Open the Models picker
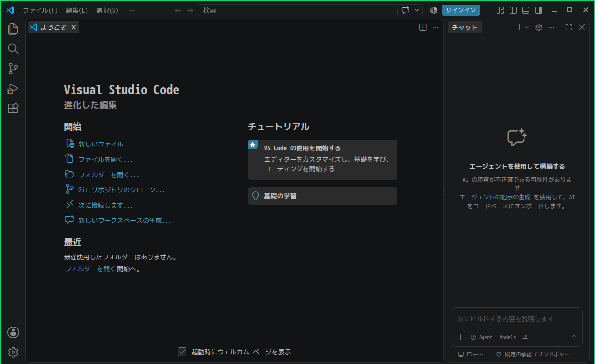The width and height of the screenshot is (595, 364). [507, 337]
